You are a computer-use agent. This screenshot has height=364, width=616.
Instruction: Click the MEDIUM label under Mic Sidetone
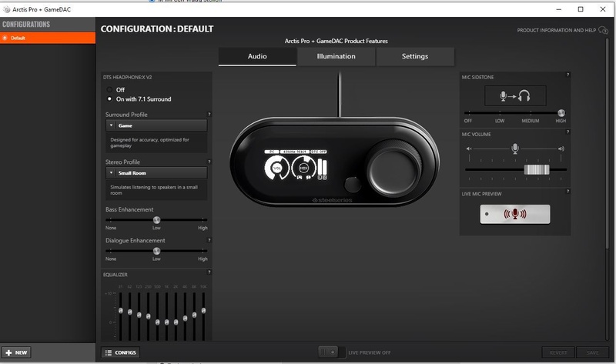(x=531, y=121)
